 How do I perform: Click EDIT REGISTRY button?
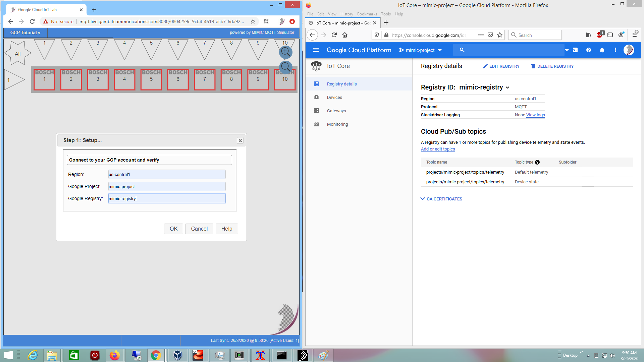501,66
